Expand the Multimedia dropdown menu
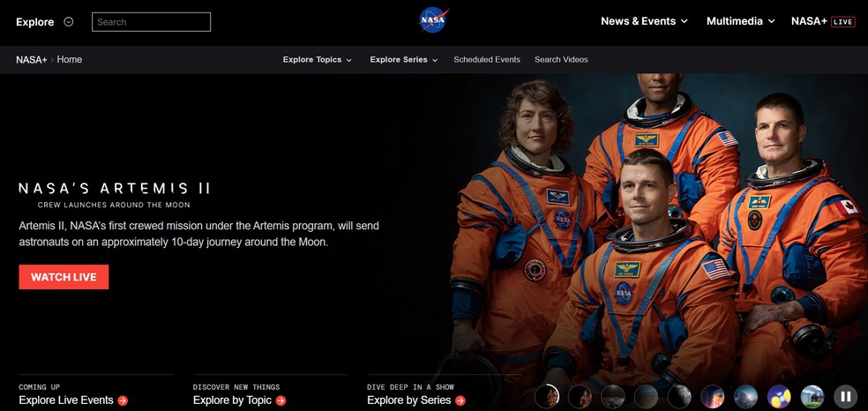The width and height of the screenshot is (868, 411). coord(741,21)
